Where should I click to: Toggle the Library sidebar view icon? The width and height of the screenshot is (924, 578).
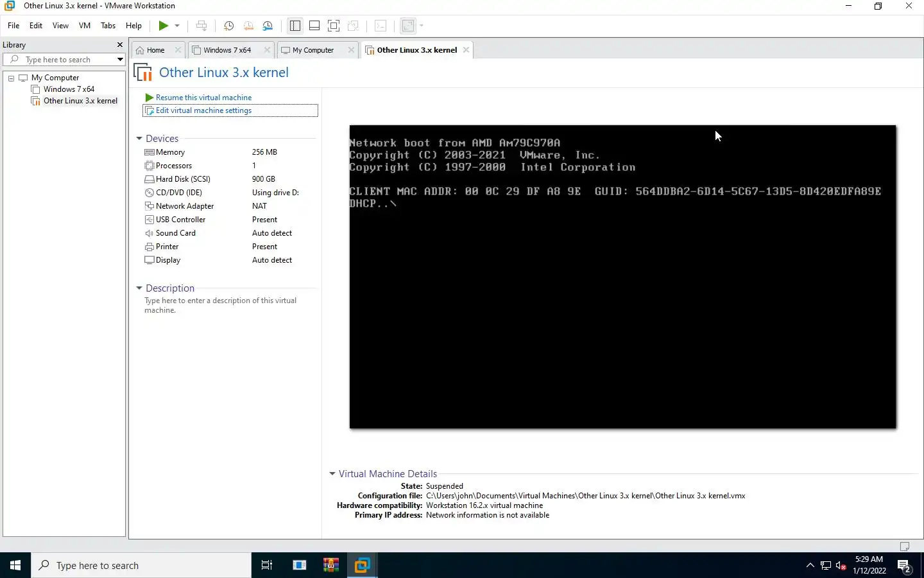[x=295, y=26]
